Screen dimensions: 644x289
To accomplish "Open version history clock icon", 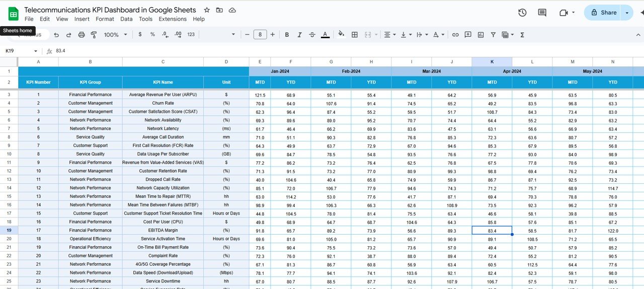I will click(x=522, y=13).
